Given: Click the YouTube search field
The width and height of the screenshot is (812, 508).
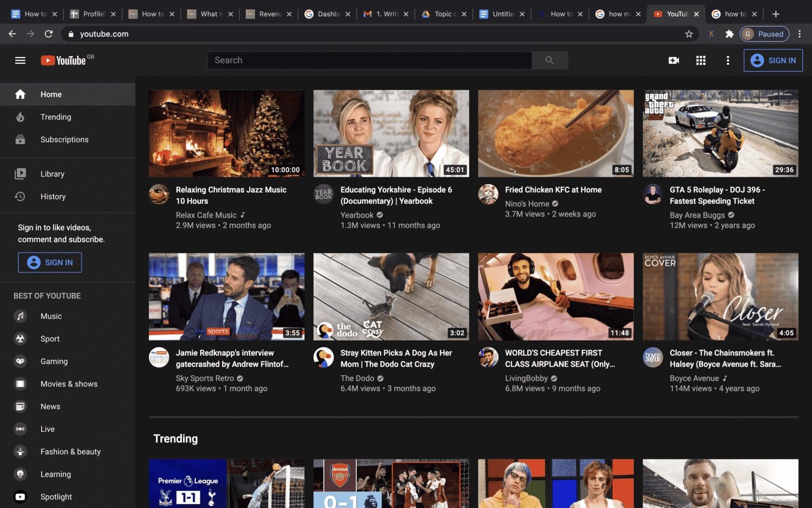Looking at the screenshot, I should click(x=370, y=60).
